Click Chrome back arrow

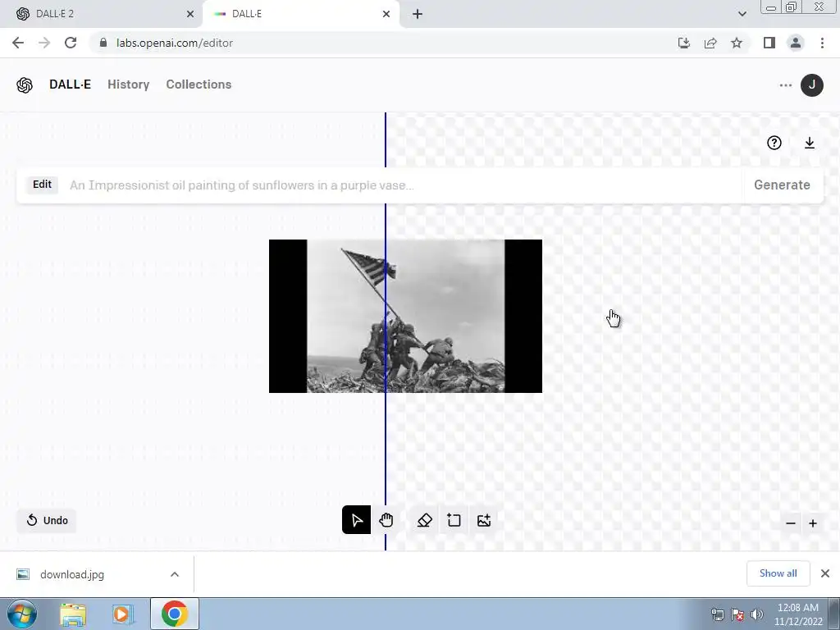[x=18, y=43]
